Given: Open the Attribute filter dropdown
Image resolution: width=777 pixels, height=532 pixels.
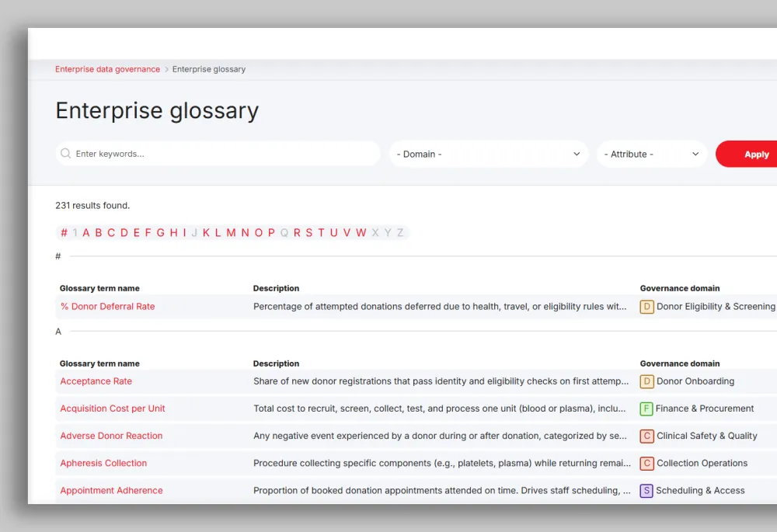Looking at the screenshot, I should point(651,154).
